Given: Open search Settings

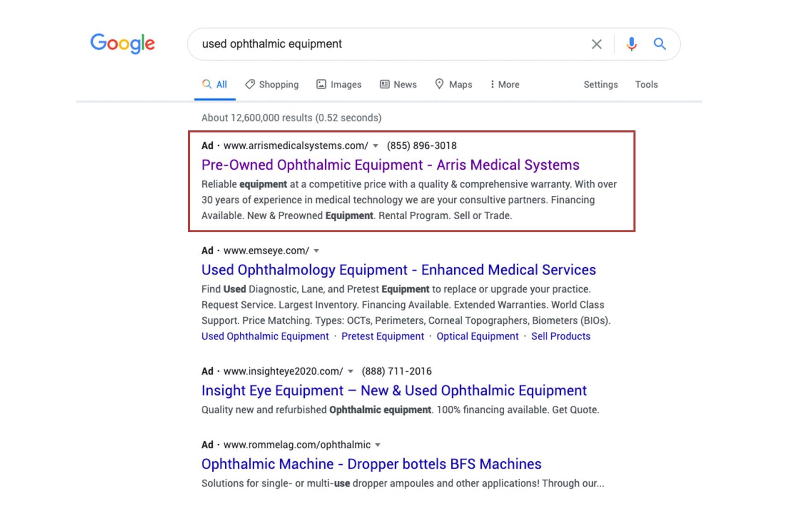Looking at the screenshot, I should [600, 84].
